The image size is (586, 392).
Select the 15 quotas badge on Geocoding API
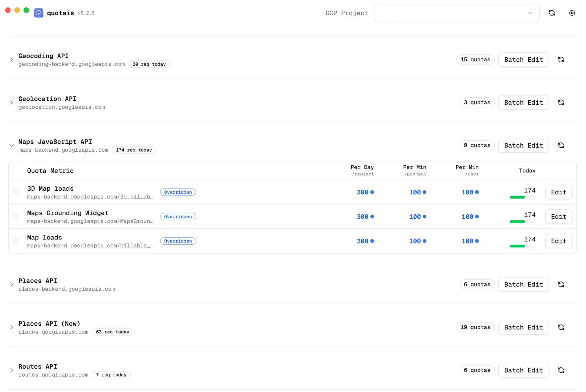click(x=475, y=59)
